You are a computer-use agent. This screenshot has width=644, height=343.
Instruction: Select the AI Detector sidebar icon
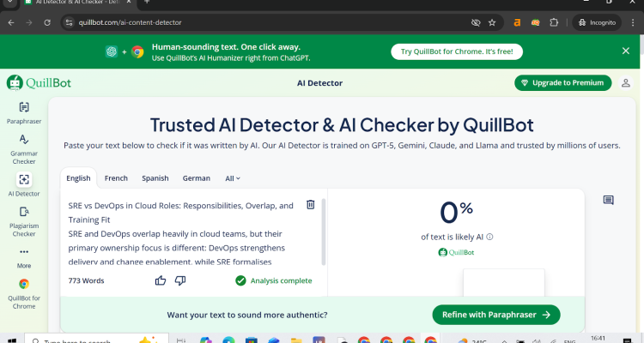point(24,180)
